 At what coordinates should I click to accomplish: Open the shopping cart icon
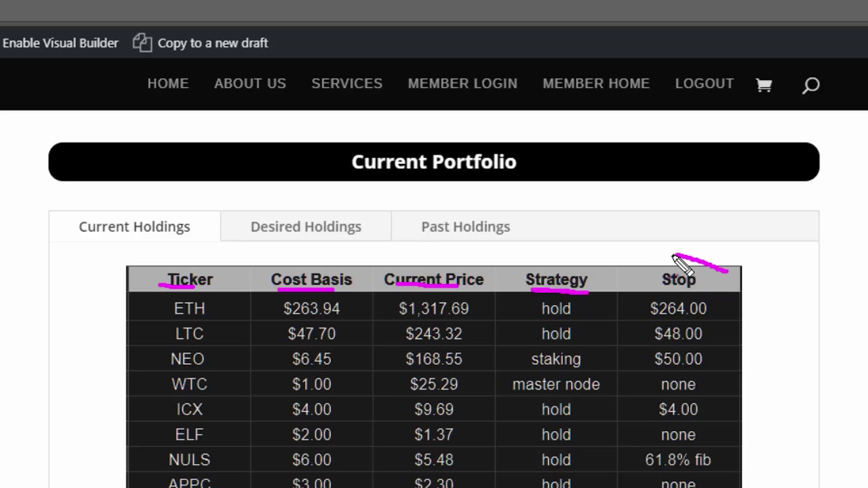764,85
